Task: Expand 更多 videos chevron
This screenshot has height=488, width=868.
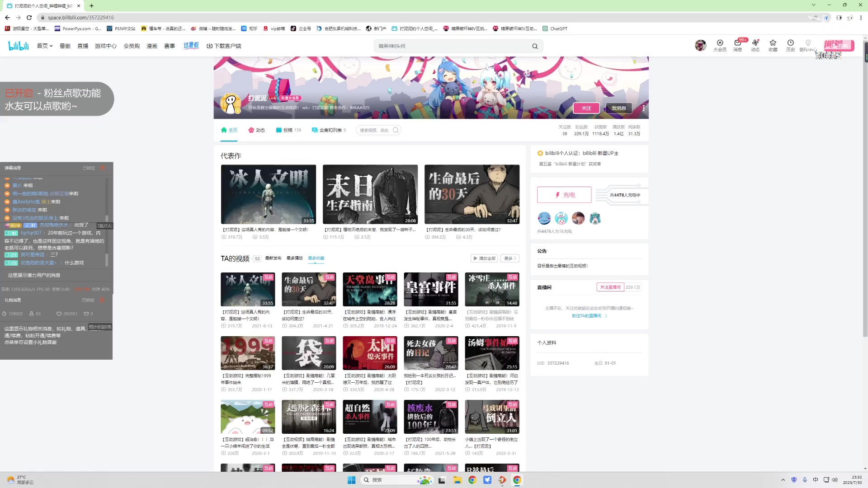Action: coord(510,258)
